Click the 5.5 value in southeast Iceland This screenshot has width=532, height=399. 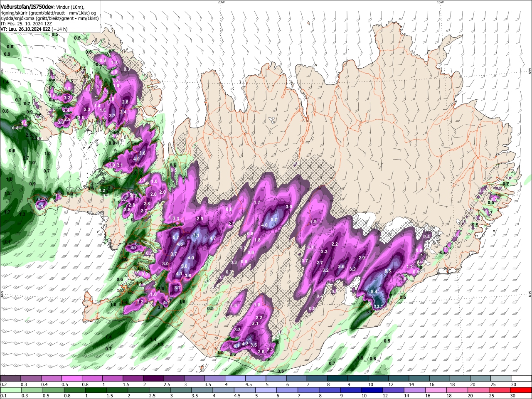tap(388, 271)
